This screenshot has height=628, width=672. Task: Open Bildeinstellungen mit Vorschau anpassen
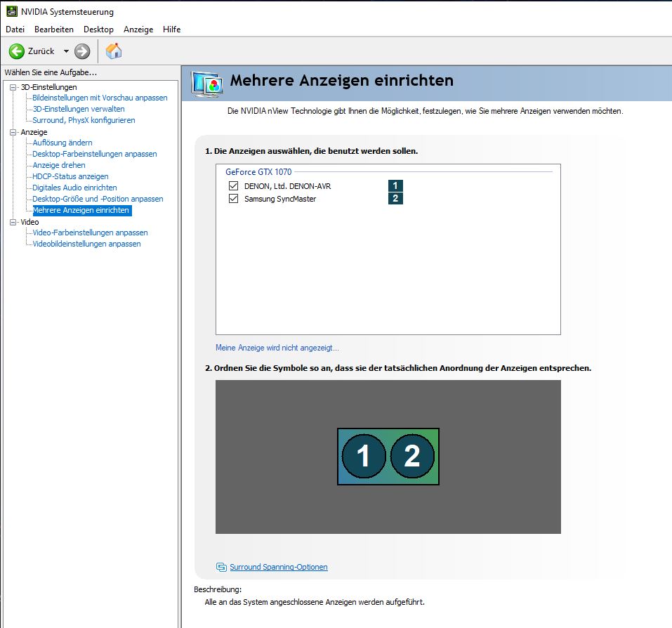click(100, 98)
